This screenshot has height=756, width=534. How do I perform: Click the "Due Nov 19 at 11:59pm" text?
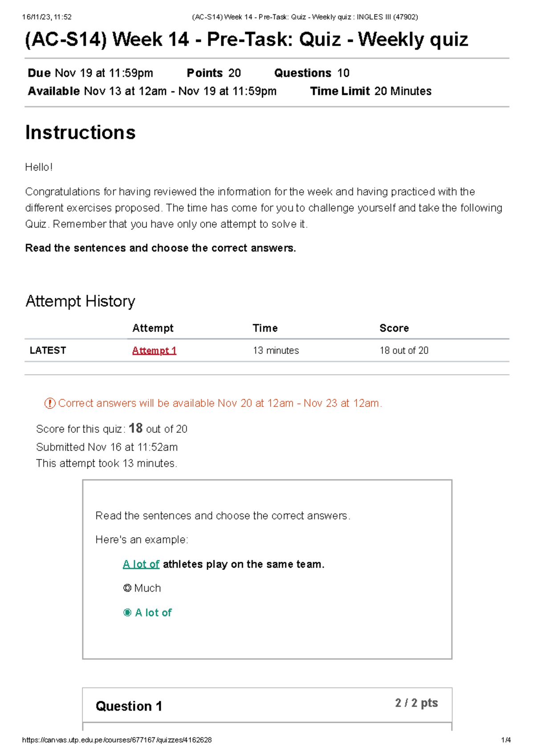(90, 73)
